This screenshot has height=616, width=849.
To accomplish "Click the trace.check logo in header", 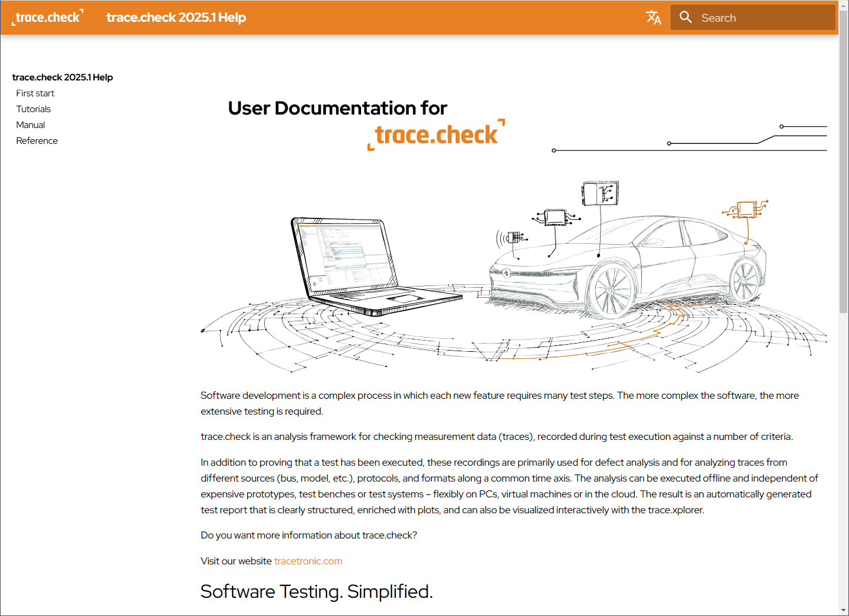I will (x=48, y=17).
